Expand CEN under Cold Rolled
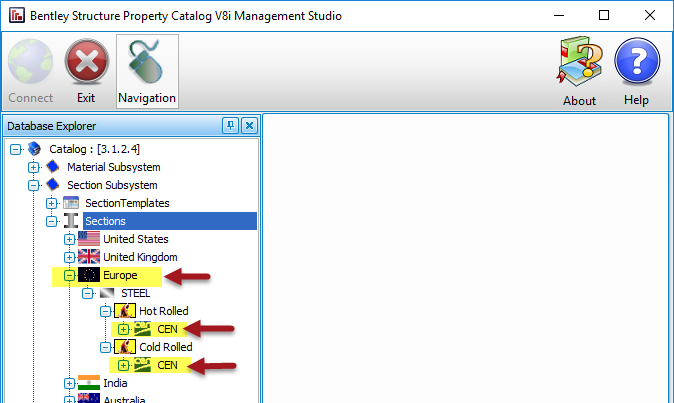This screenshot has width=674, height=403. (123, 365)
